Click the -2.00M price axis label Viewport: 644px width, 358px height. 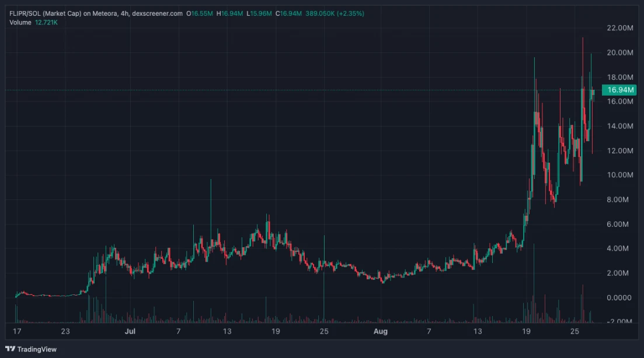tap(620, 321)
